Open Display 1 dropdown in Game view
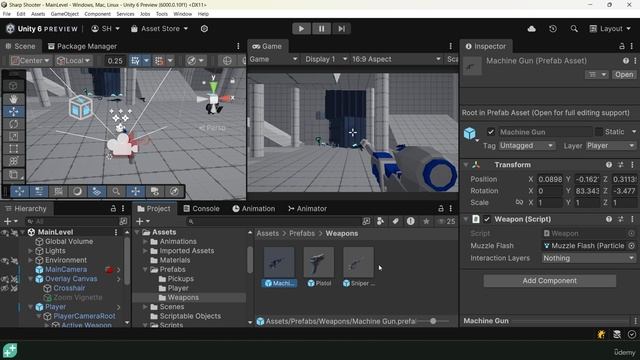 (326, 59)
